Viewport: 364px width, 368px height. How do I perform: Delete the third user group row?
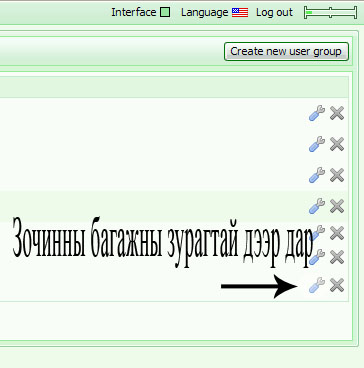coord(337,175)
